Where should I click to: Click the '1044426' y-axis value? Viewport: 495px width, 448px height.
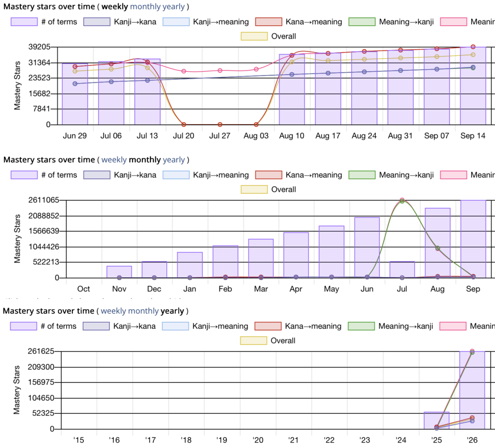tap(44, 247)
